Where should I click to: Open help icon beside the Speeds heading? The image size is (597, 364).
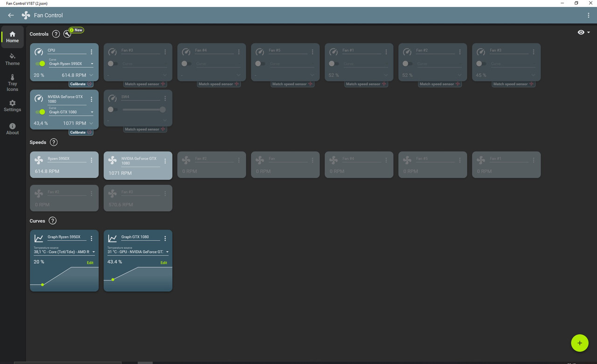(x=54, y=142)
